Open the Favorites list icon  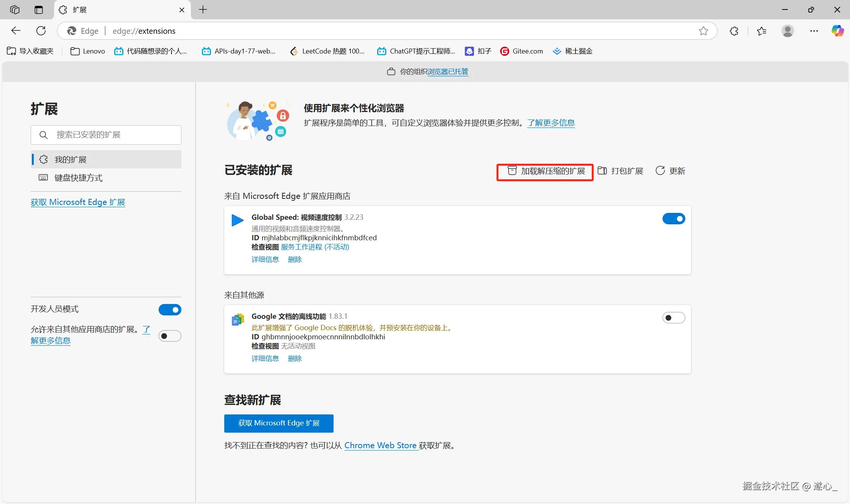click(x=761, y=31)
